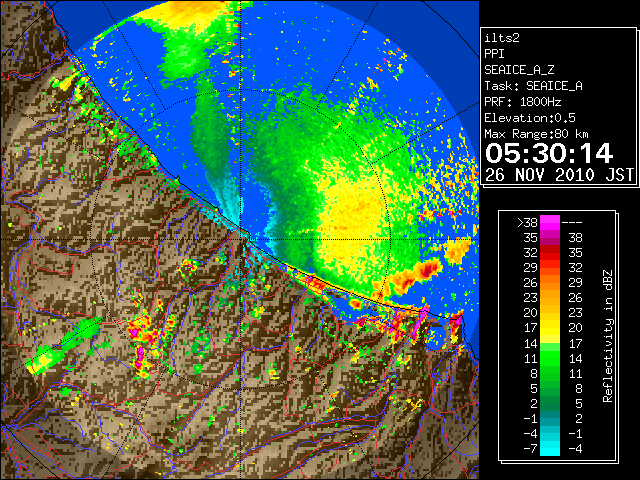Click the 'PRF: 1800Hz' text
The width and height of the screenshot is (640, 480).
[522, 102]
